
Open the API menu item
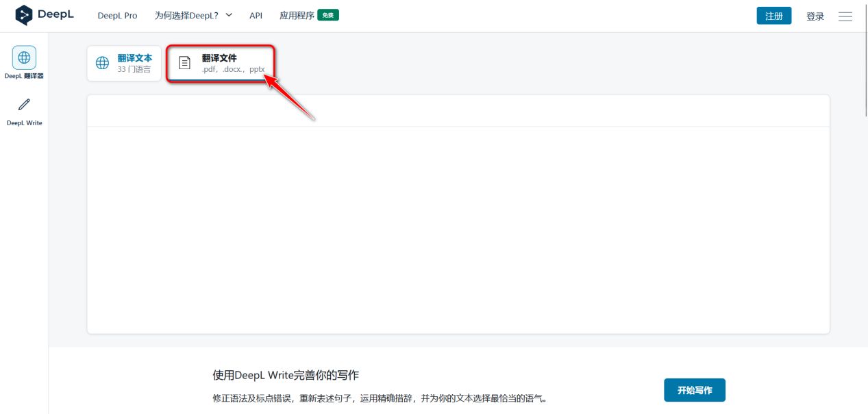click(256, 16)
